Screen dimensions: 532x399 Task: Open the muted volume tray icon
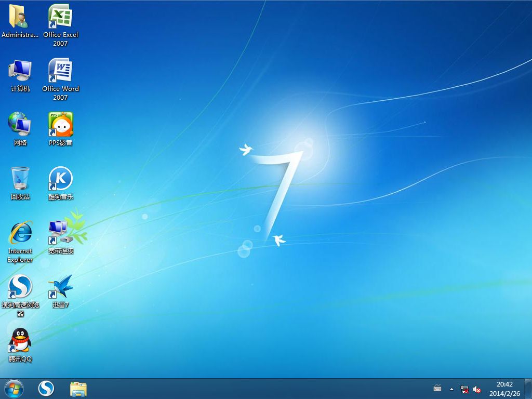coord(477,389)
